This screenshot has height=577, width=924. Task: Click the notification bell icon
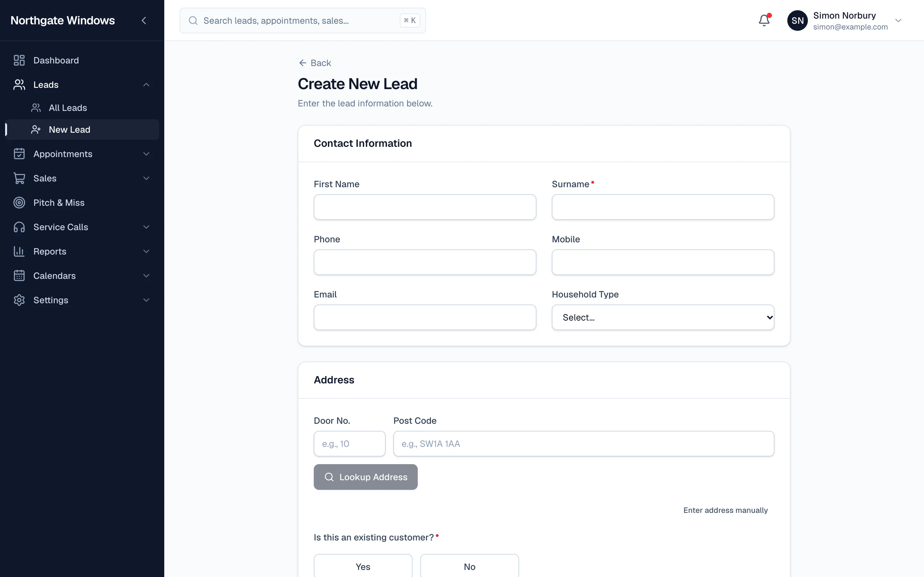[x=764, y=20]
